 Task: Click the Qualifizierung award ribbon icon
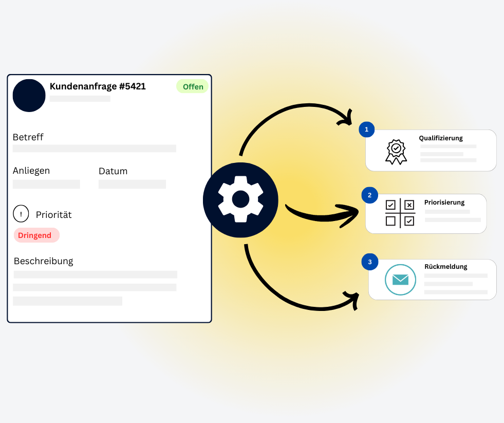396,152
